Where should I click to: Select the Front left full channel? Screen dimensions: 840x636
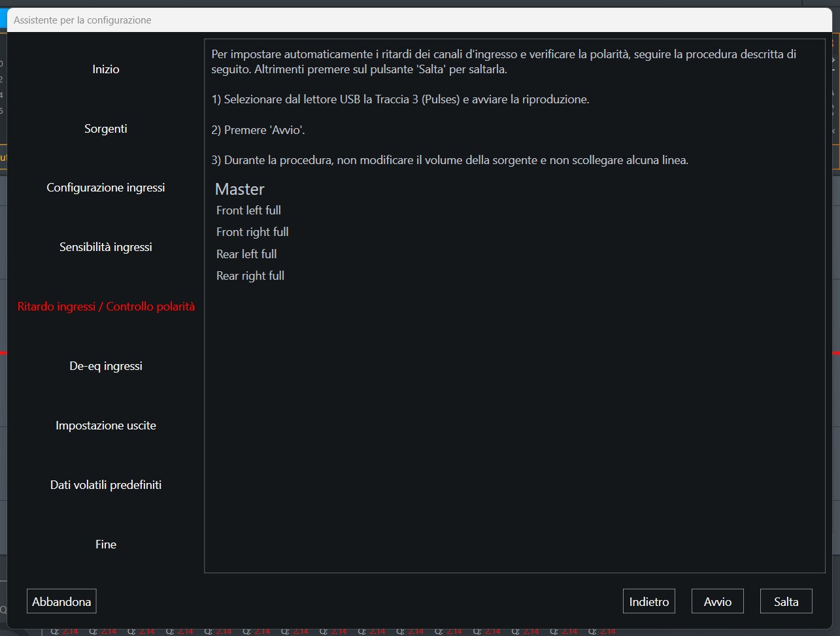point(248,210)
